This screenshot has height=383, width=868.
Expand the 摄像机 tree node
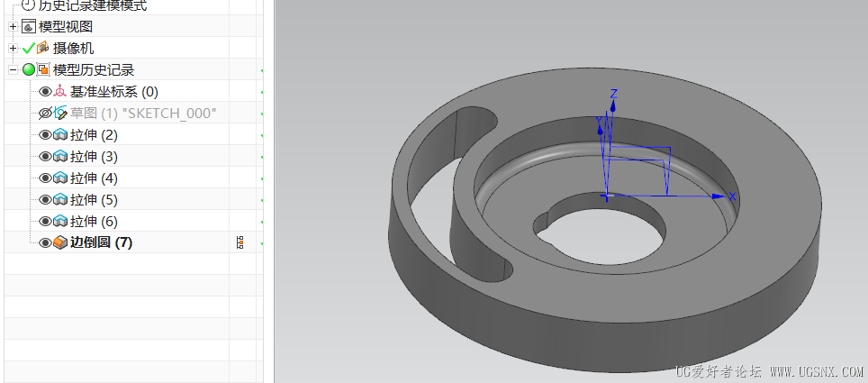[14, 49]
